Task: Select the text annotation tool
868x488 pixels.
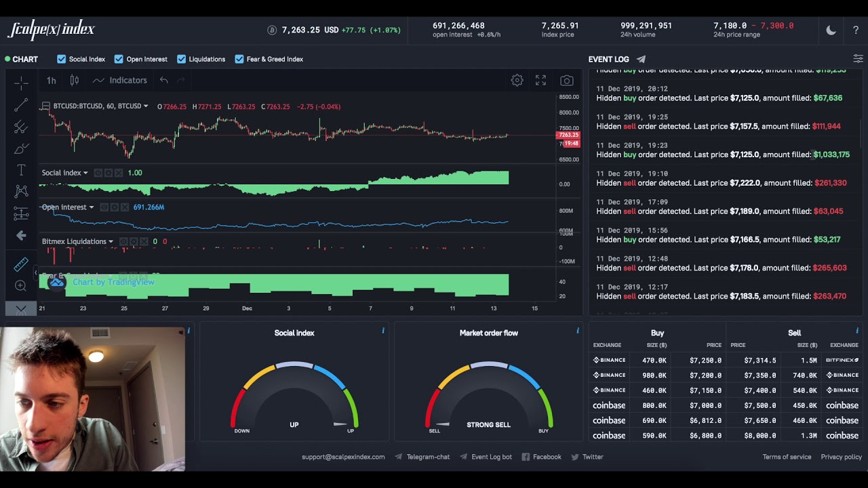Action: click(21, 170)
